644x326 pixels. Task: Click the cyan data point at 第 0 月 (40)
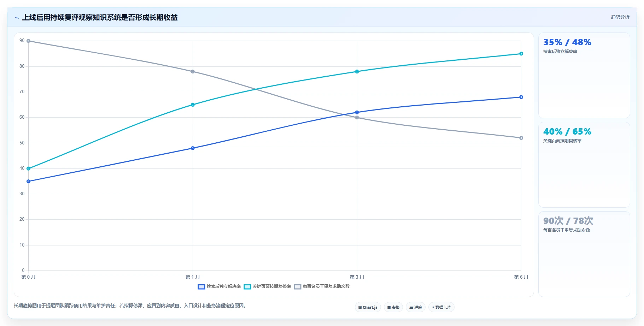pyautogui.click(x=29, y=169)
